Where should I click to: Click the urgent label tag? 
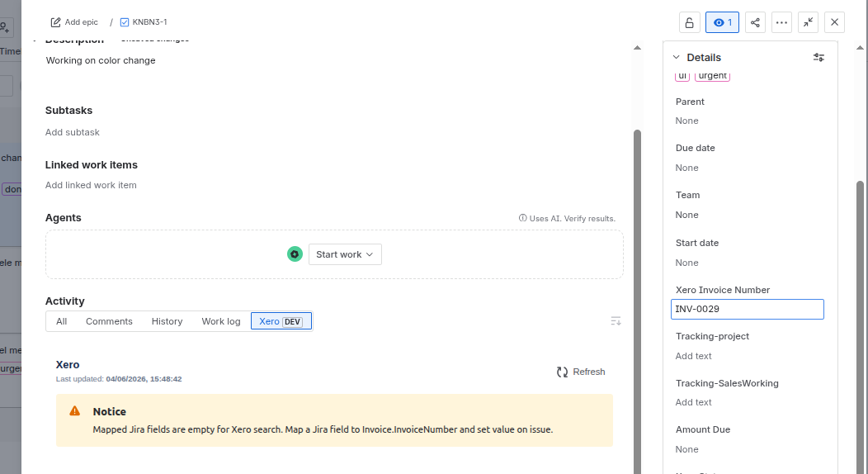pos(712,75)
